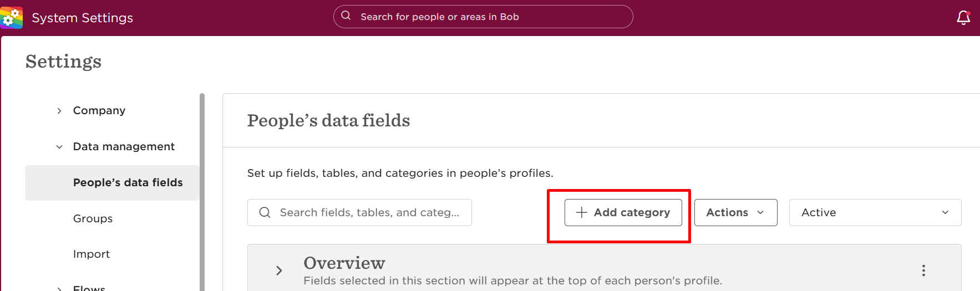
Task: Click the fields search magnifier icon
Action: tap(265, 212)
